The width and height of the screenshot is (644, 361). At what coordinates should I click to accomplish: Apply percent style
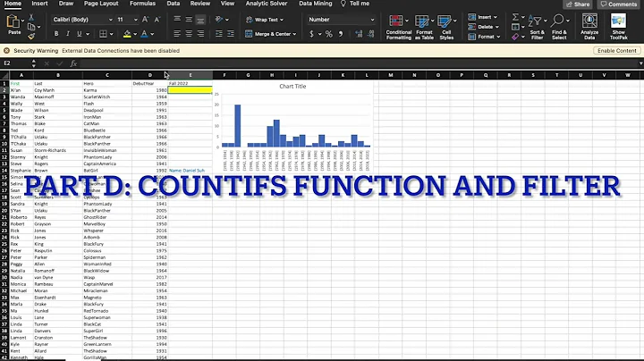328,34
